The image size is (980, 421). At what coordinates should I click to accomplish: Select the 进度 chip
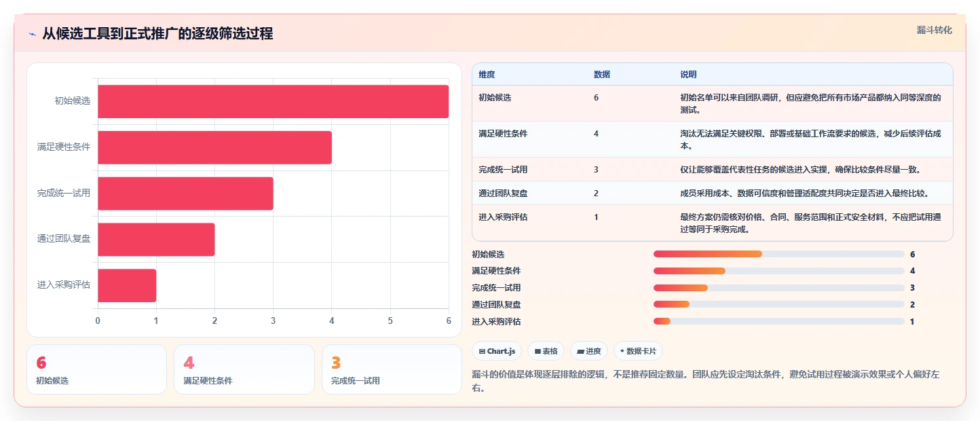589,351
